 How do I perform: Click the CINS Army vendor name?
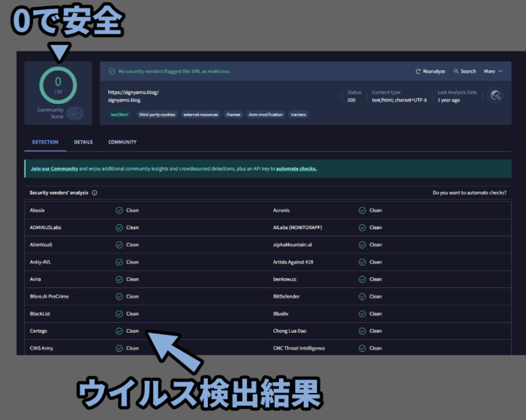point(41,348)
